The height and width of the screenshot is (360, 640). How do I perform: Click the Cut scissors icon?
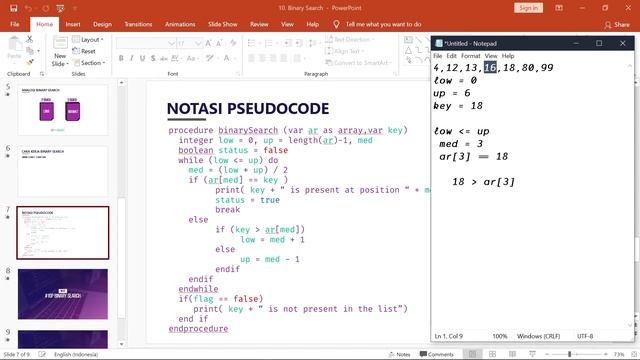29,39
